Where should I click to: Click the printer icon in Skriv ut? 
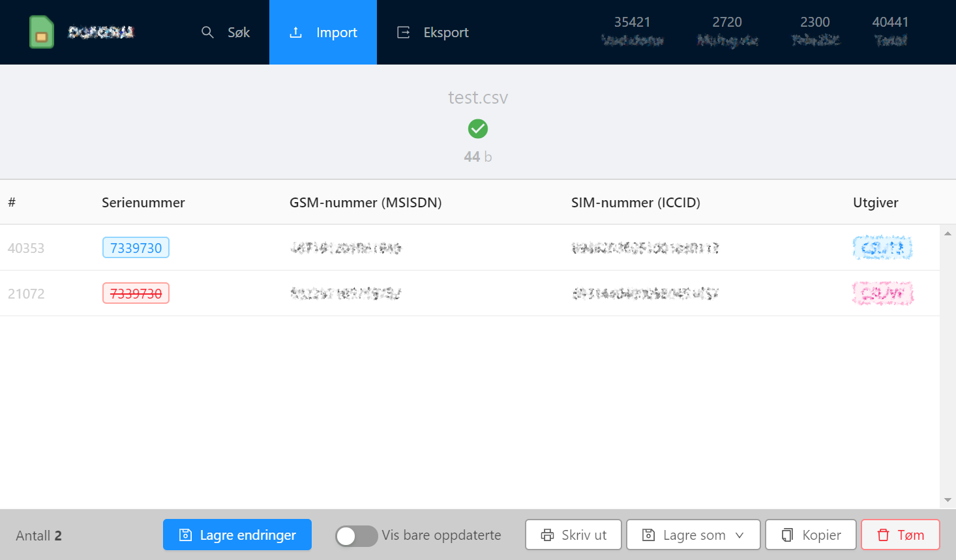tap(547, 535)
